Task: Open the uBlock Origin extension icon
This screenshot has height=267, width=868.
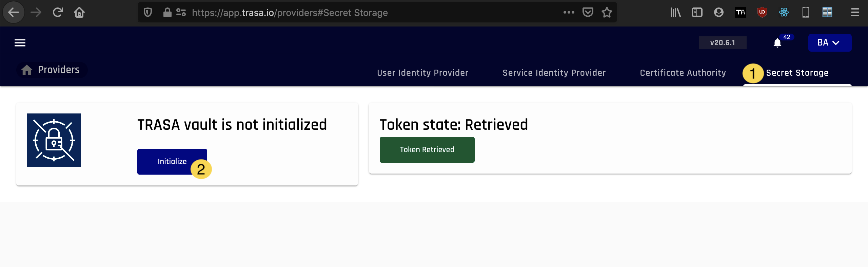Action: tap(762, 13)
